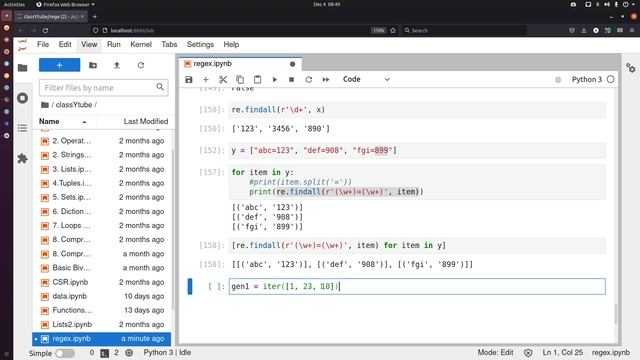This screenshot has height=360, width=640.
Task: Sort files by Last Modified column
Action: 146,122
